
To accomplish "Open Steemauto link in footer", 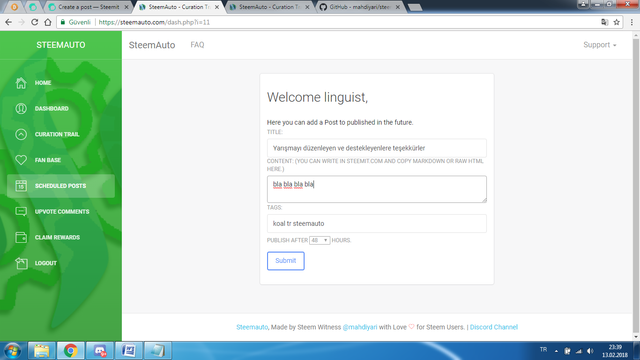I will [x=252, y=327].
